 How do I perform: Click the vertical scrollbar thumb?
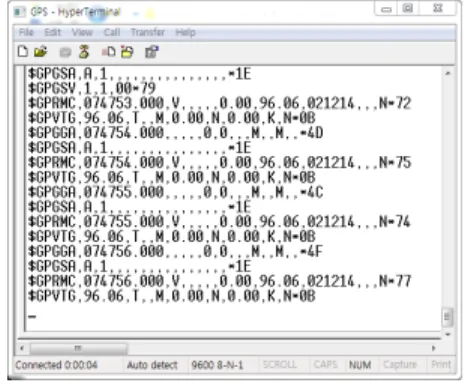coord(447,317)
